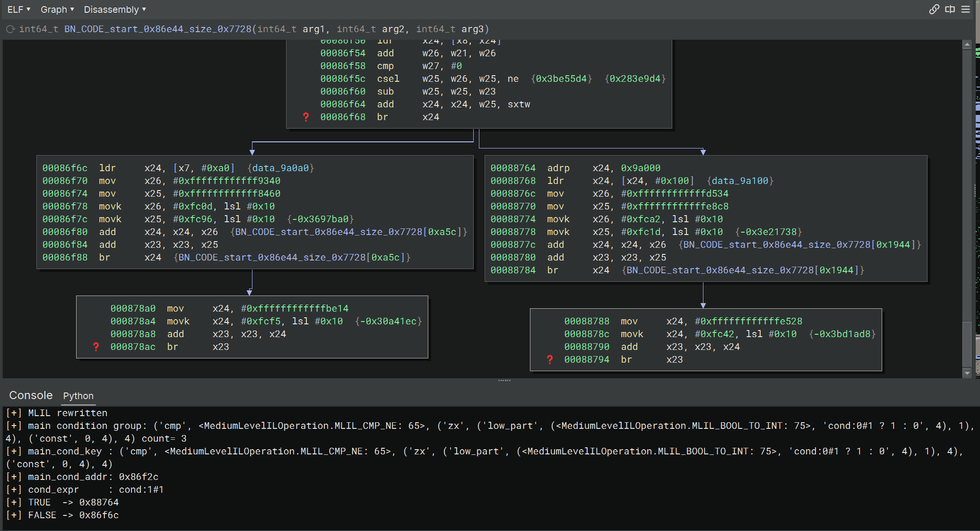Click red question mark at 000878ac
Image resolution: width=980 pixels, height=531 pixels.
pyautogui.click(x=96, y=347)
